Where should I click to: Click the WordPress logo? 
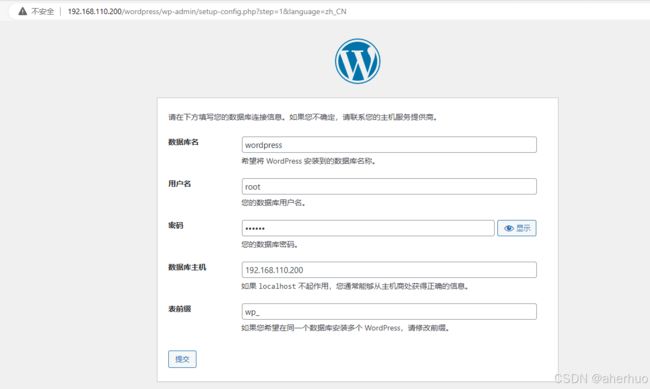(x=357, y=61)
